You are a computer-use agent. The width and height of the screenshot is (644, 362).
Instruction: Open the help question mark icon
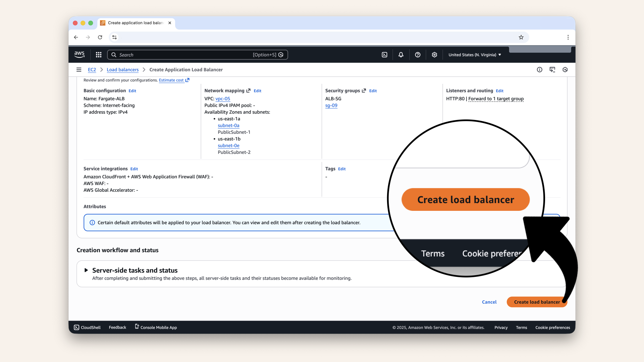click(x=418, y=55)
